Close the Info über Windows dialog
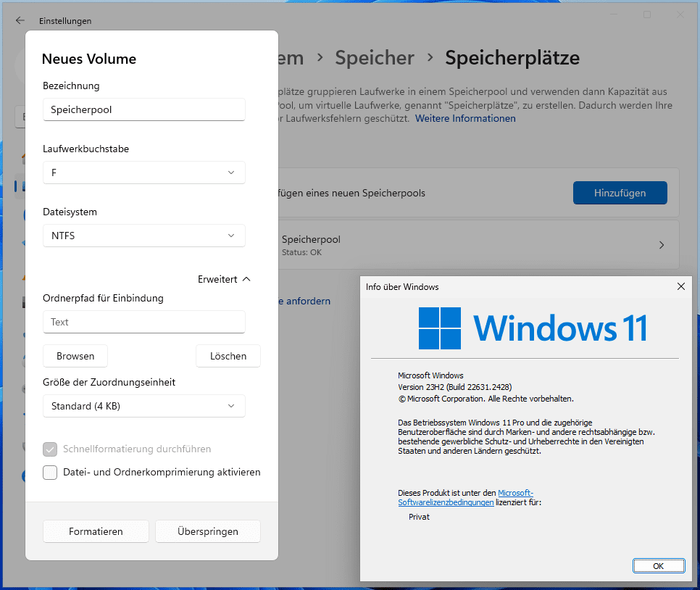Image resolution: width=700 pixels, height=590 pixels. click(681, 286)
